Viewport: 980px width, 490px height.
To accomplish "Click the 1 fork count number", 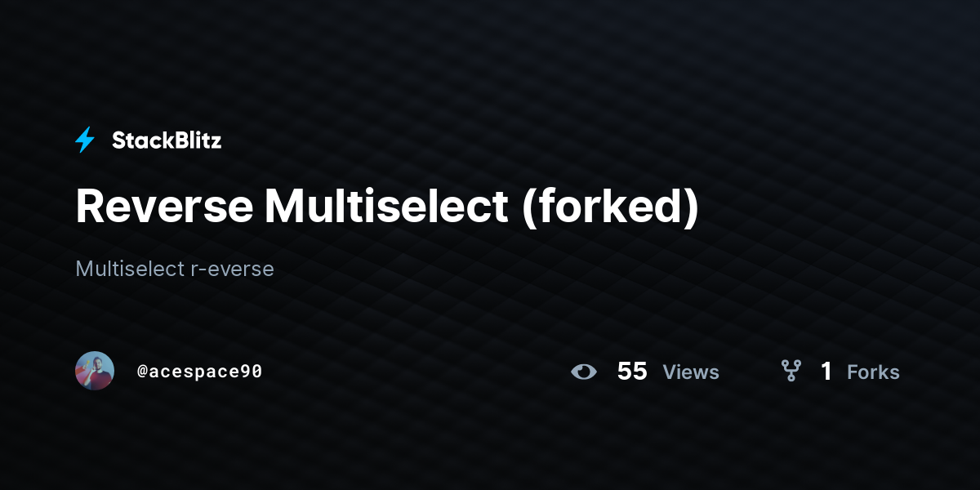I will pos(826,372).
